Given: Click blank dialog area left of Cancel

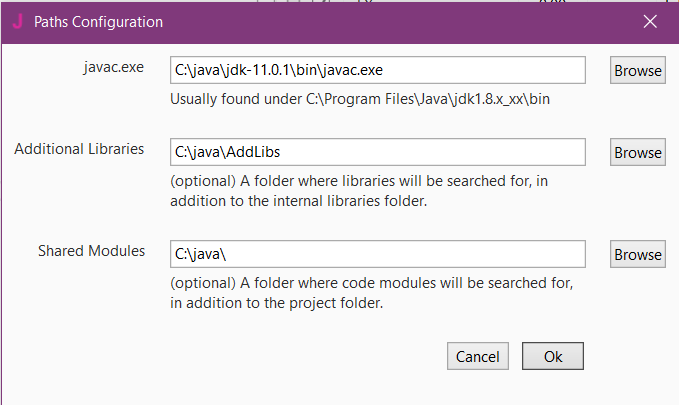Looking at the screenshot, I should click(x=250, y=356).
